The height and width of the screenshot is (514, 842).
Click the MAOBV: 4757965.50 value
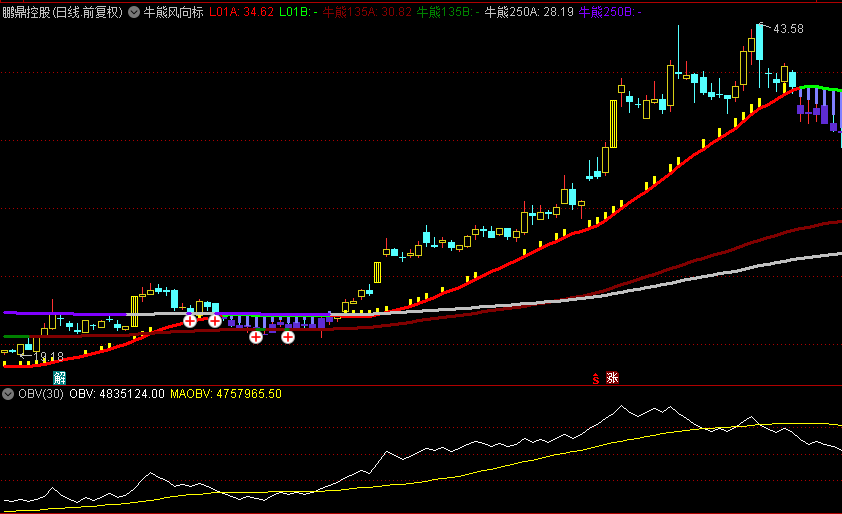[226, 394]
